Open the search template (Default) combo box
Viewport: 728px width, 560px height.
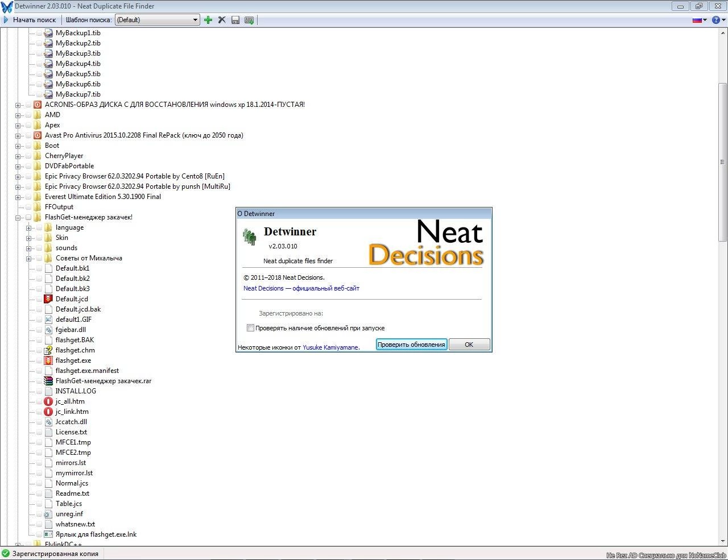(x=157, y=20)
